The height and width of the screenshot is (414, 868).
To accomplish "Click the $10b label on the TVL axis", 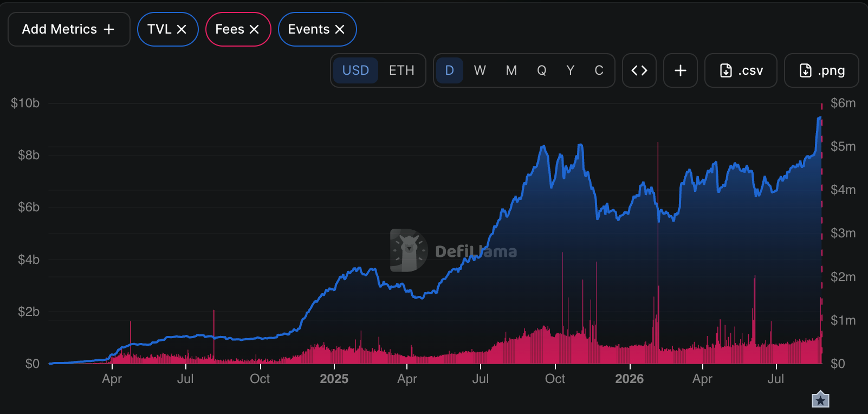I will [x=25, y=103].
